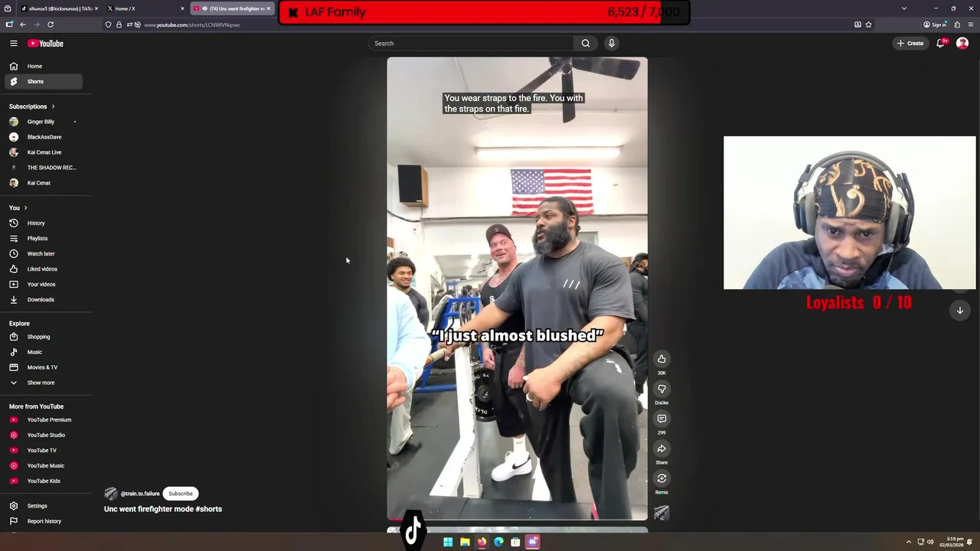Open Discord from taskbar

tap(533, 542)
